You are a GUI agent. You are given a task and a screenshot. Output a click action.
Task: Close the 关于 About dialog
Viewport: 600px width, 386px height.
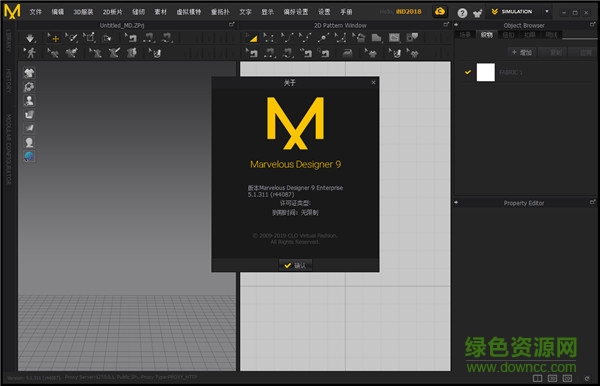373,82
